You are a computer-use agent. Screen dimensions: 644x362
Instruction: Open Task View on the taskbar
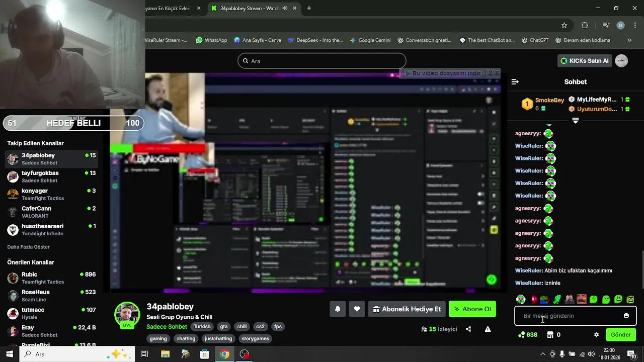(x=145, y=354)
